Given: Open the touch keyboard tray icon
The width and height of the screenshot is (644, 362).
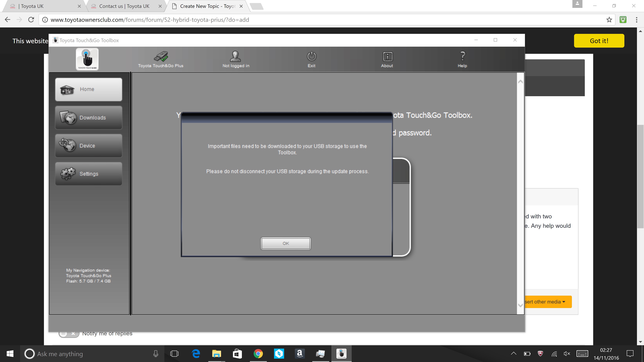Looking at the screenshot, I should pyautogui.click(x=582, y=353).
